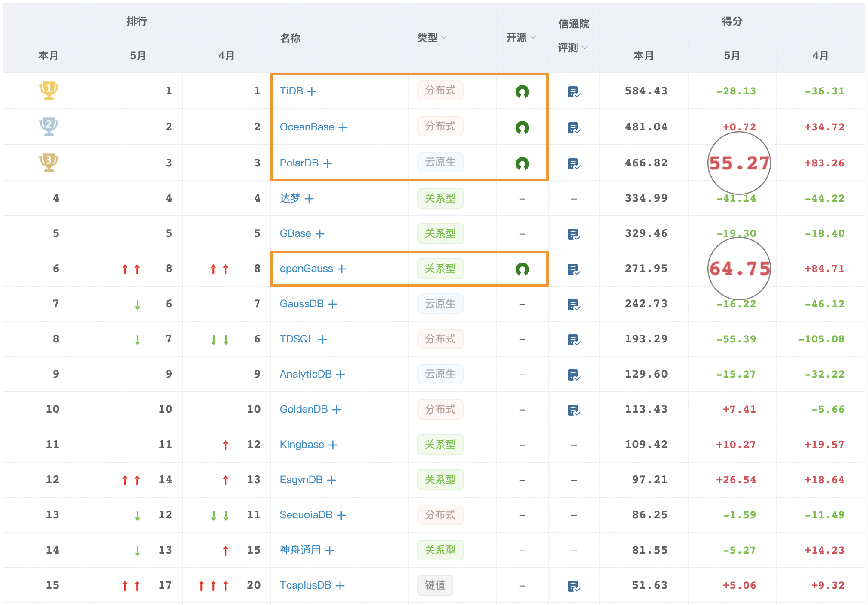Viewport: 868px width, 605px height.
Task: Select the -105.08 April change for TDSQL
Action: [x=821, y=339]
